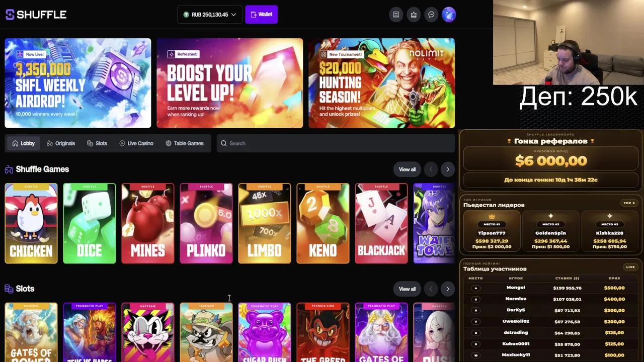Open the VIP crown rewards icon

coord(414,15)
